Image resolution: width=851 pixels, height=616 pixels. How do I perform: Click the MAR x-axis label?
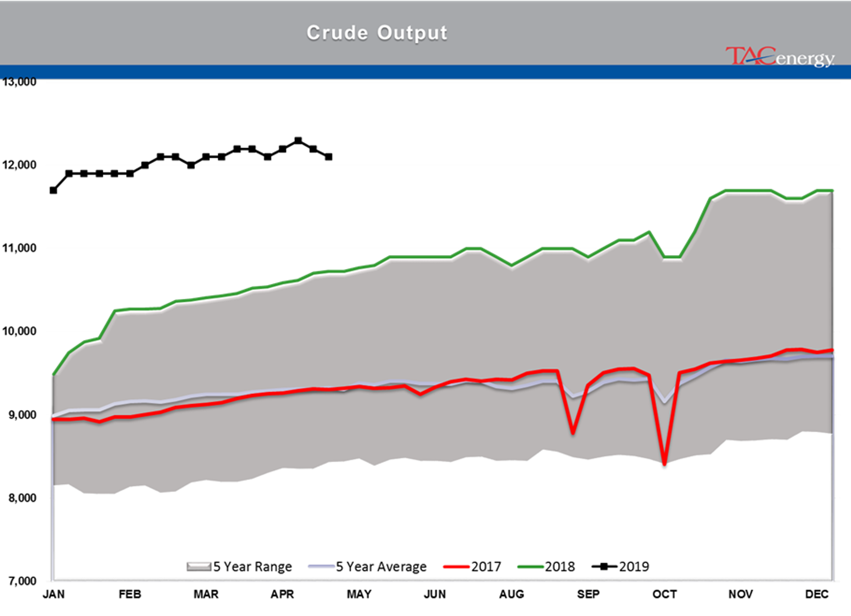206,594
